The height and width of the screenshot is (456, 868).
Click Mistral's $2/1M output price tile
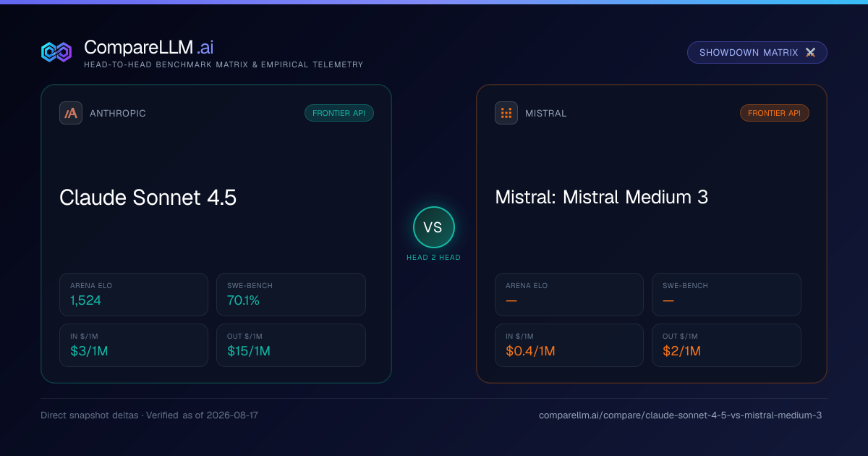click(726, 345)
